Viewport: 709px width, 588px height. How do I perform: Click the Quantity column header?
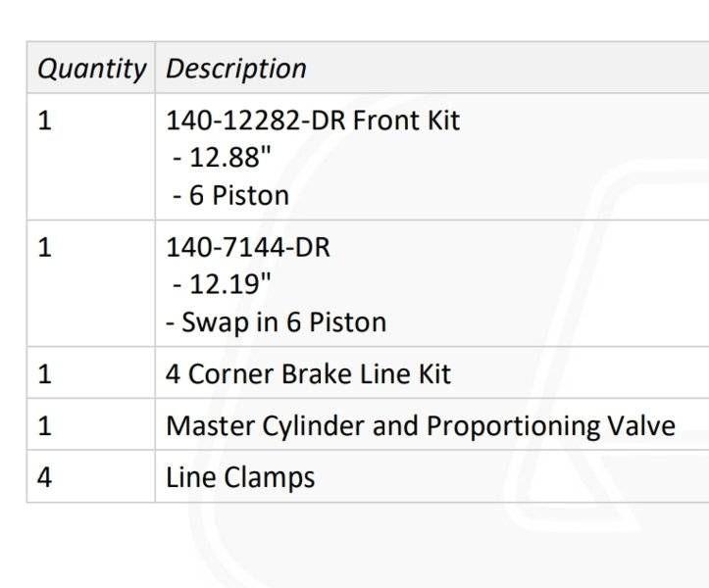[x=91, y=69]
